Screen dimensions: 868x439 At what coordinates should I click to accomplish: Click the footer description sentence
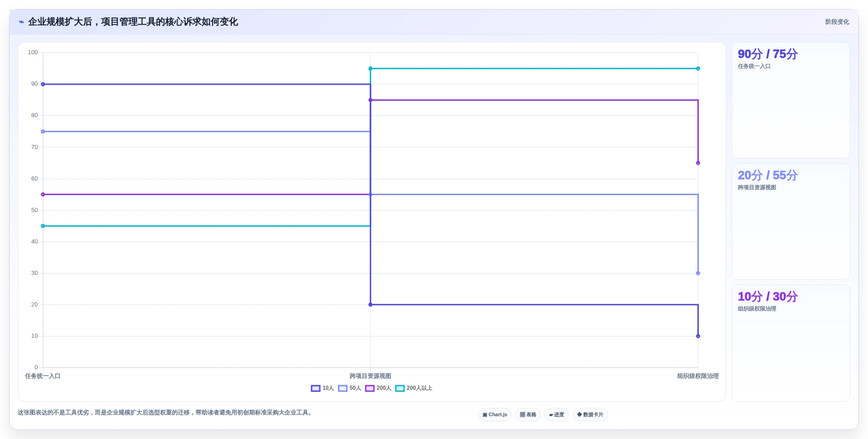tap(166, 413)
